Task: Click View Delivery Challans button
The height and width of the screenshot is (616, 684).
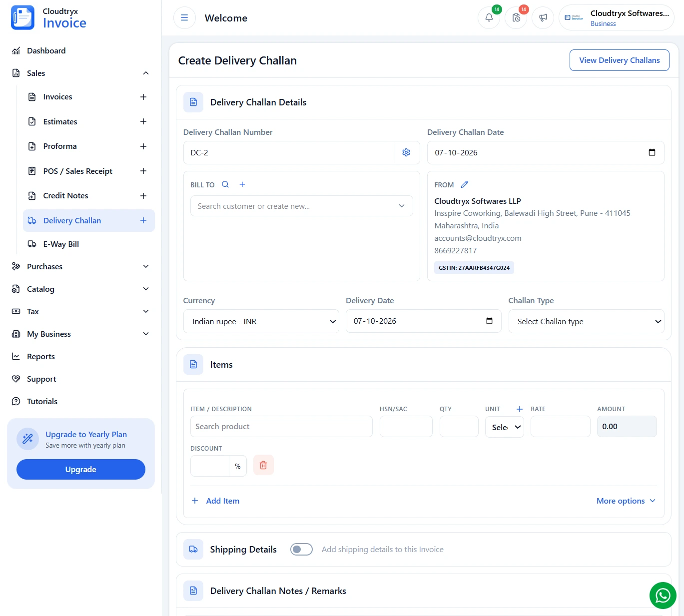Action: (x=619, y=60)
